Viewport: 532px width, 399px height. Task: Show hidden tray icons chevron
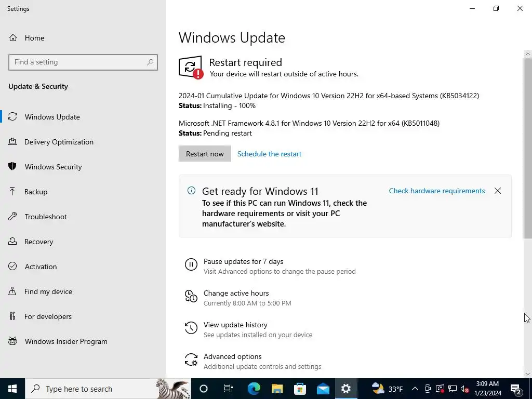pos(415,389)
